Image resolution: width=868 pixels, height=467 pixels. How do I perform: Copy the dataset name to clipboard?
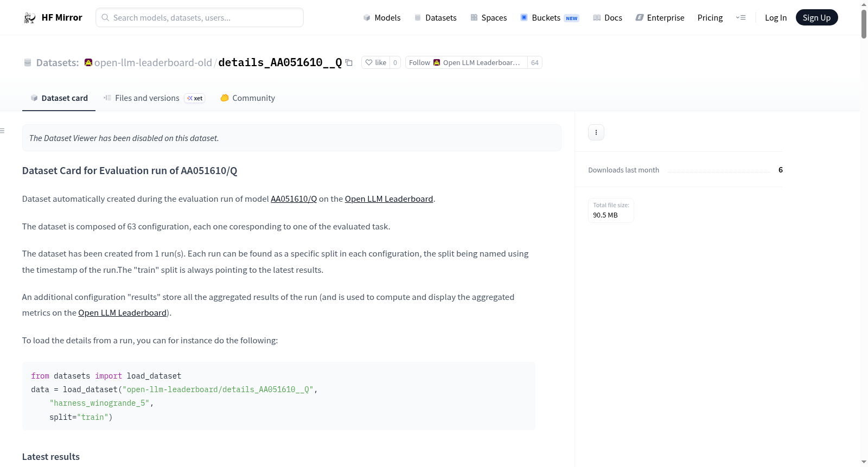tap(349, 62)
